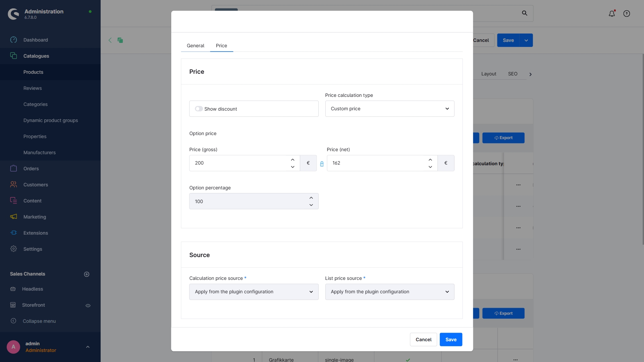This screenshot has height=362, width=644.
Task: Open the notifications bell
Action: point(611,13)
